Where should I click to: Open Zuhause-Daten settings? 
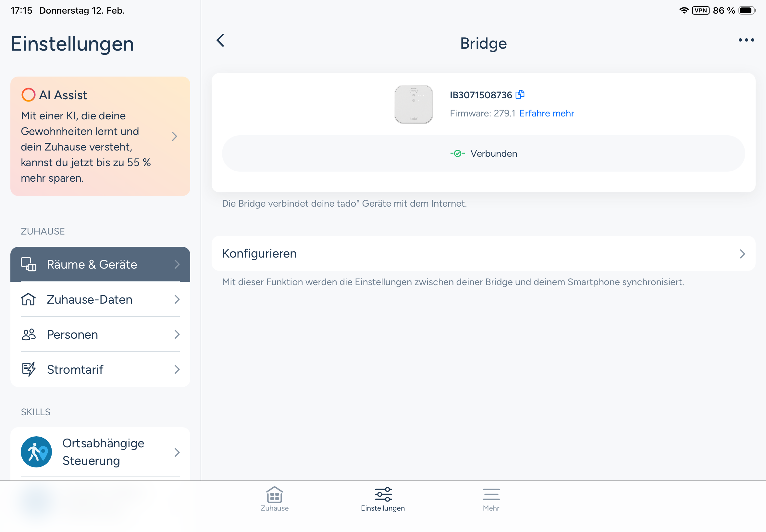[100, 299]
